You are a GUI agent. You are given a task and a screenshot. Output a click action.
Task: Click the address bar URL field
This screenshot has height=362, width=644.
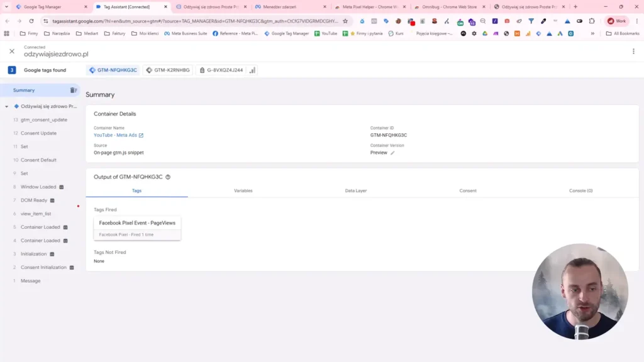[x=195, y=21]
